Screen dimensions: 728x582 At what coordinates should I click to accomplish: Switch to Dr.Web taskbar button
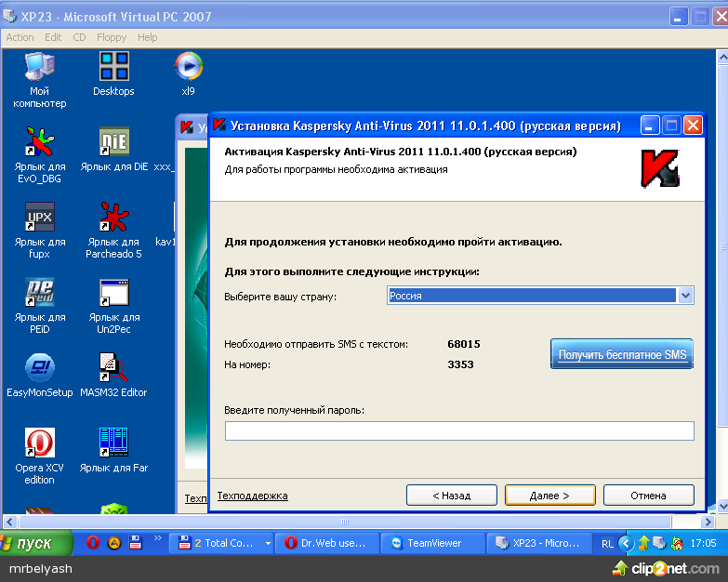point(327,543)
